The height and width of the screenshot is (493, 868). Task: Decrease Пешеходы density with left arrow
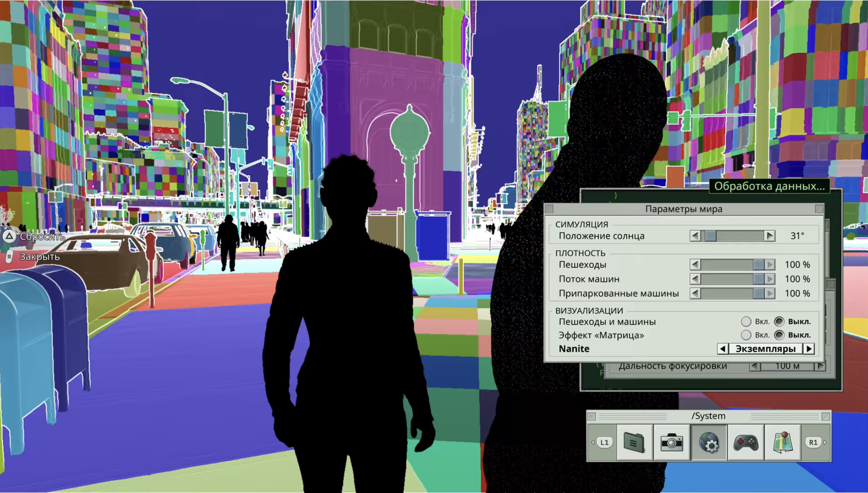tap(695, 265)
